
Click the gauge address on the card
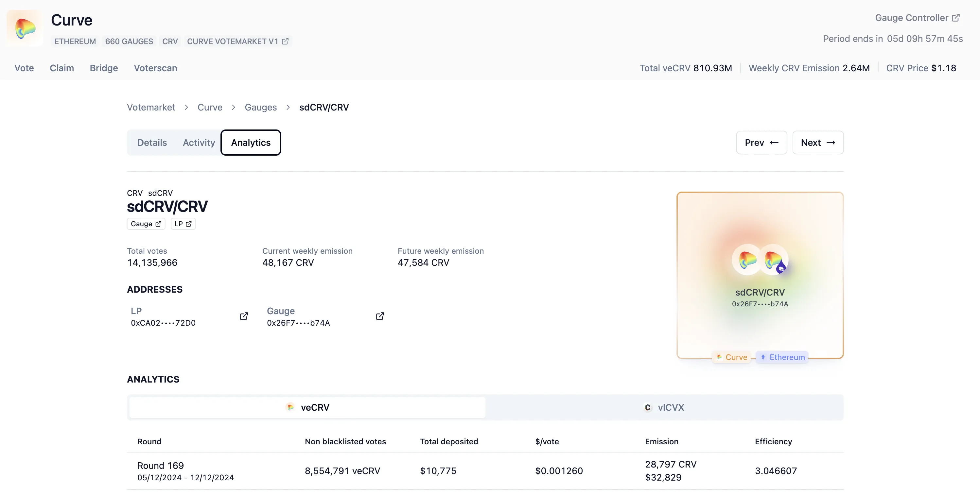760,304
